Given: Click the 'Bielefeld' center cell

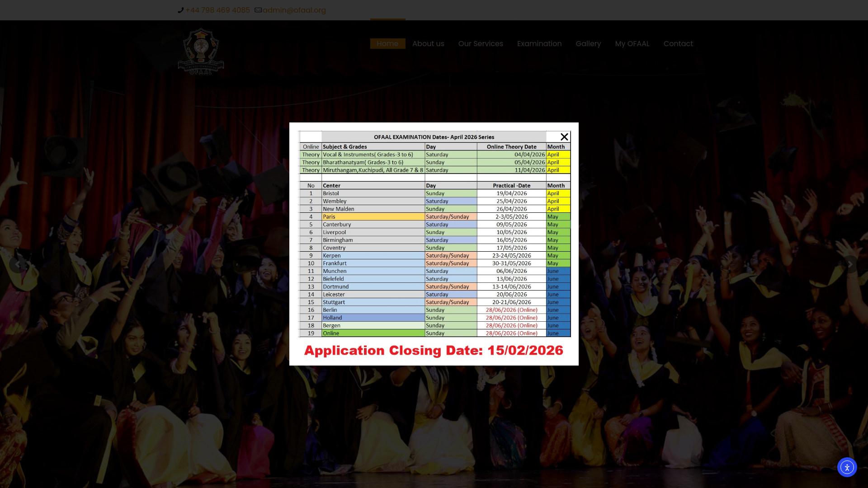Looking at the screenshot, I should pyautogui.click(x=373, y=279).
